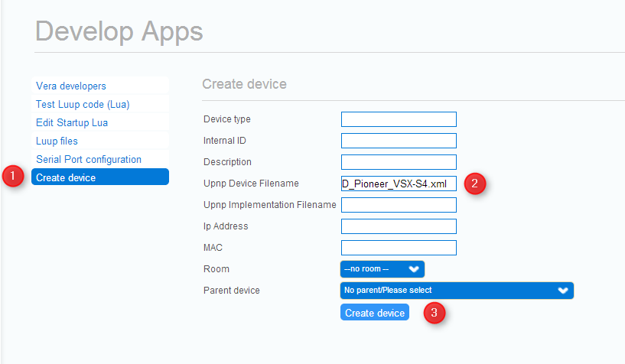
Task: Click the Room label
Action: pyautogui.click(x=216, y=269)
